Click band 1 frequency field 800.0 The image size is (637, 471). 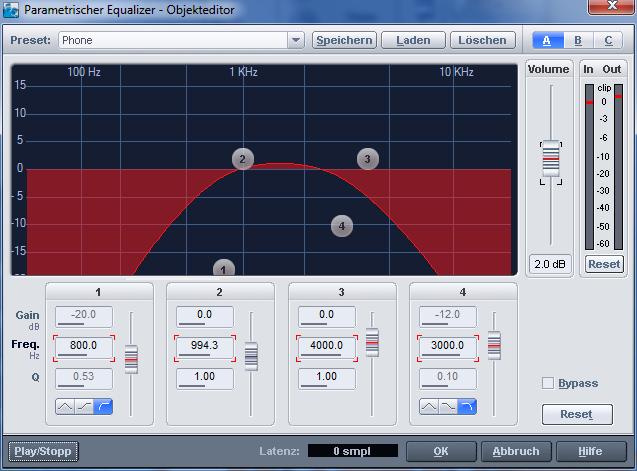[x=84, y=348]
